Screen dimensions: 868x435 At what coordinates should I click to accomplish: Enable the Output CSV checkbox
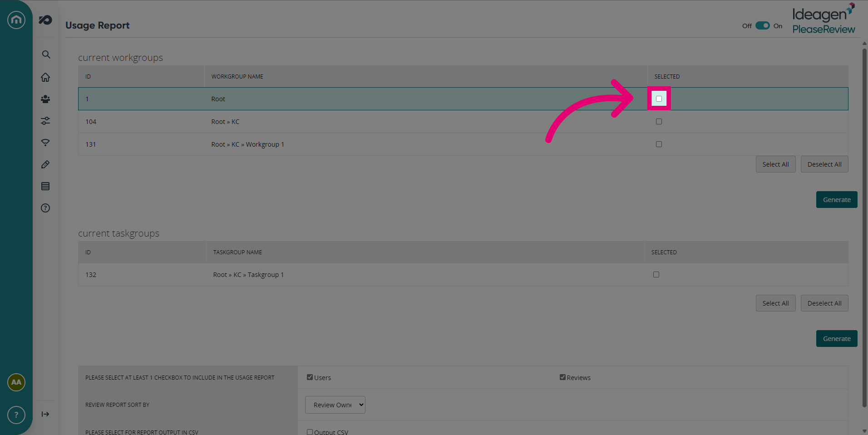coord(310,432)
